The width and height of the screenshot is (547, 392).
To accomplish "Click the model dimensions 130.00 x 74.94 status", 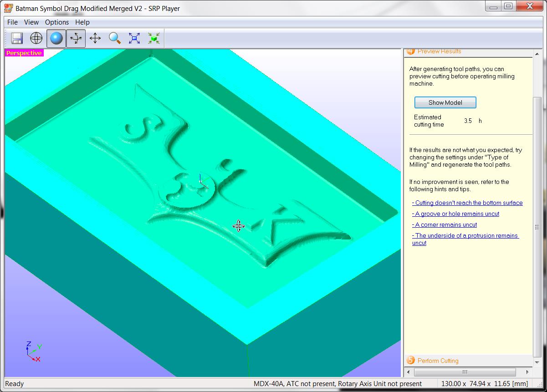I will coord(485,384).
